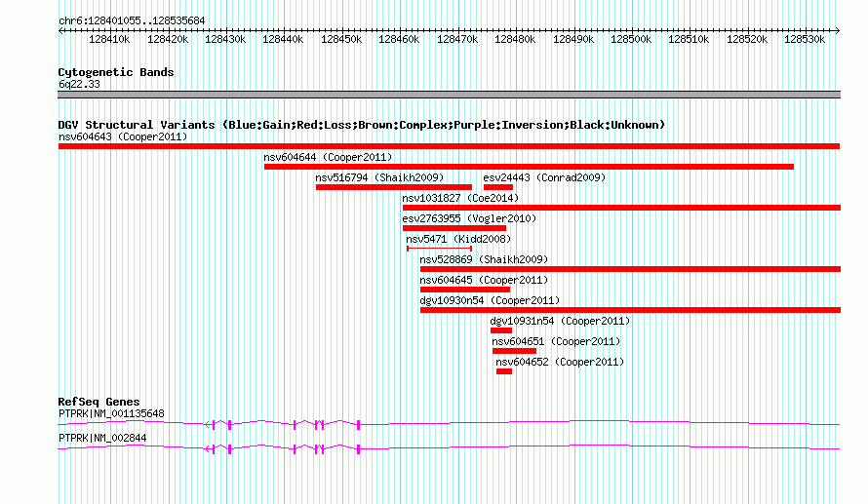Select the nsv604644 (Cooper2011) red bar
This screenshot has width=868, height=504.
click(x=529, y=167)
